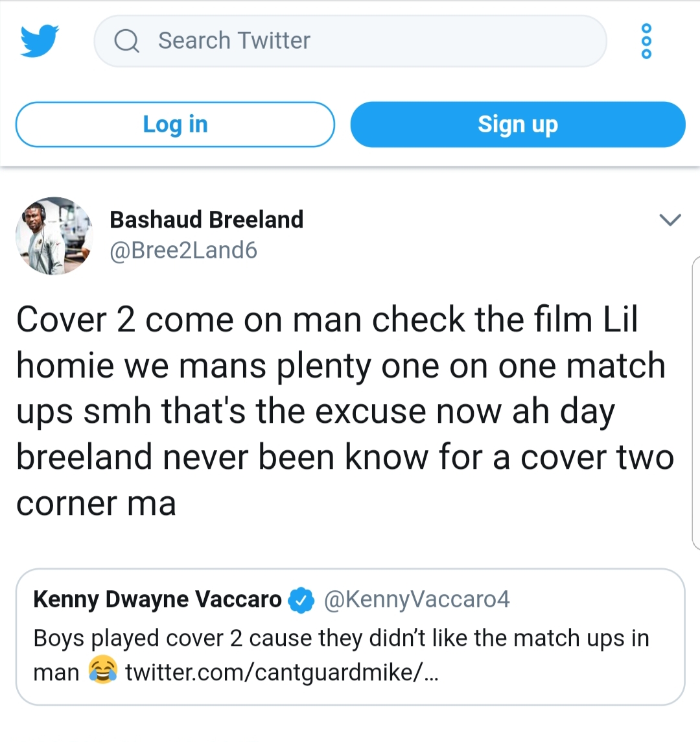Open Bashaud Breeland's profile picture
The width and height of the screenshot is (700, 742).
click(x=54, y=235)
